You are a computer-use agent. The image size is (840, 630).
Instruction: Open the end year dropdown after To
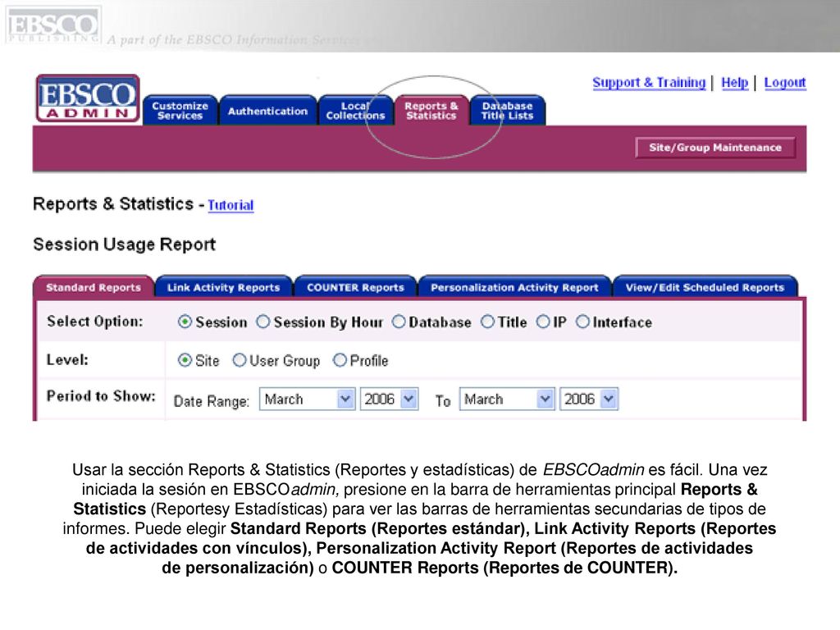589,399
